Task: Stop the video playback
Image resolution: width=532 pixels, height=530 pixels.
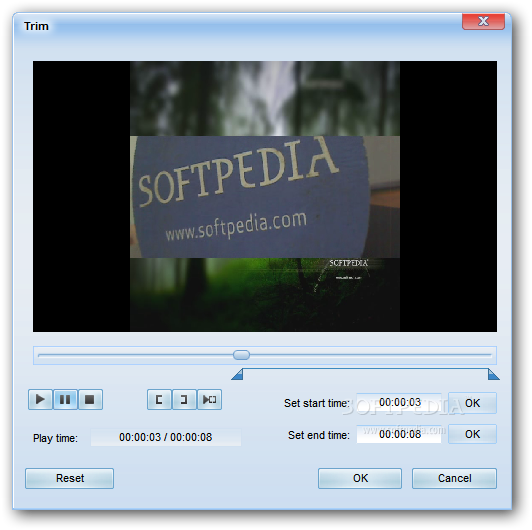Action: [x=90, y=399]
